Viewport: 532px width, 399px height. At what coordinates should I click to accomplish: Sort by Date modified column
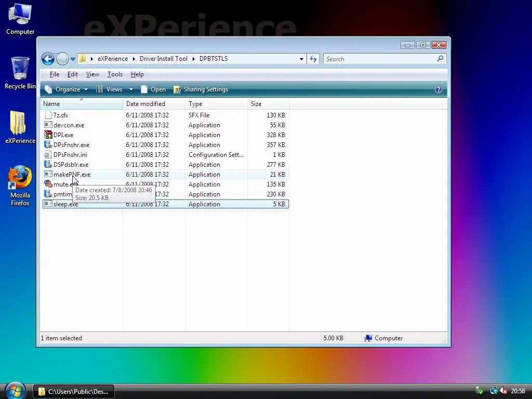pos(154,104)
